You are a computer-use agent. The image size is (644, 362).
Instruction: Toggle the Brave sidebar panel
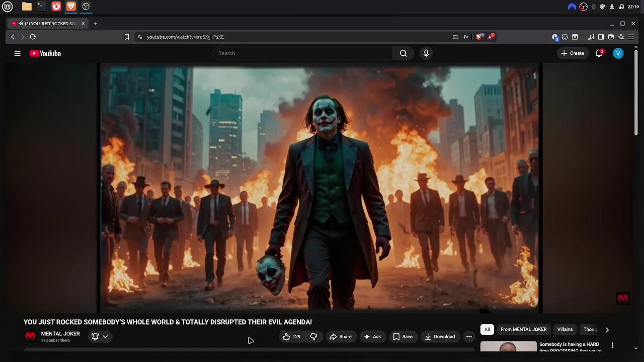point(601,37)
